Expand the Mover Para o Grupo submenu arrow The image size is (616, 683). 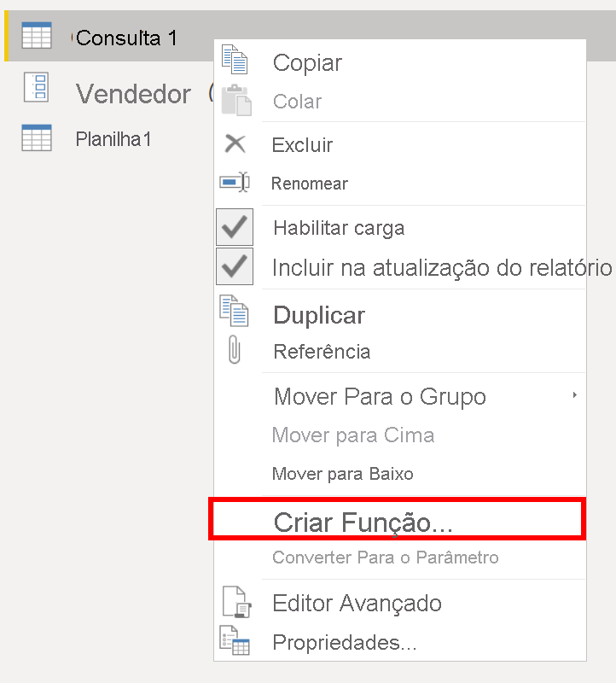click(575, 395)
